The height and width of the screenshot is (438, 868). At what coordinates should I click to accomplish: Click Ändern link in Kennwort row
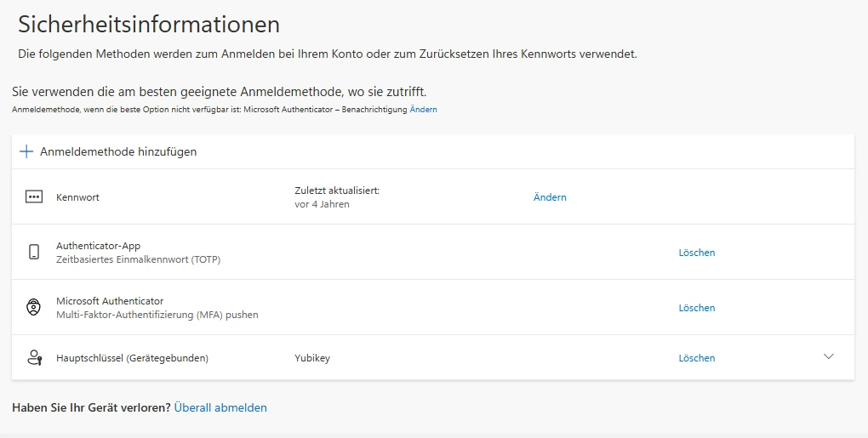(x=550, y=197)
